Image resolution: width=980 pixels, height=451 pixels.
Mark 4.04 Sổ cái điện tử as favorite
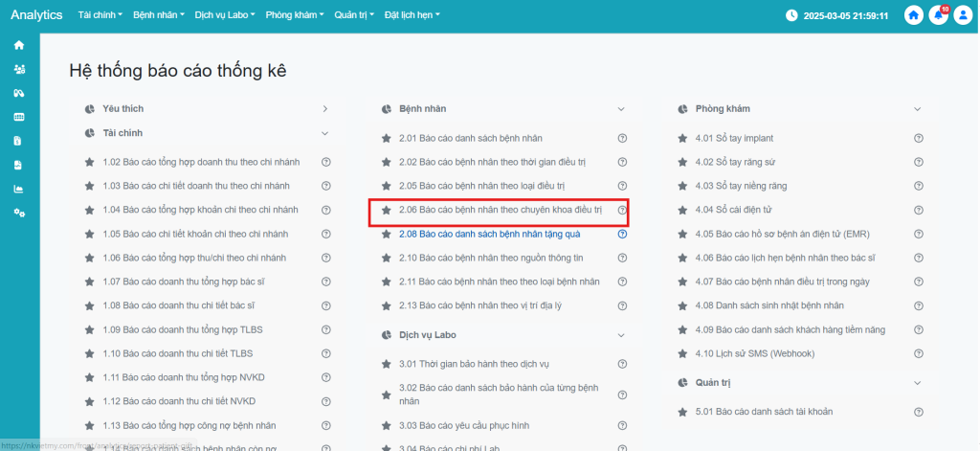click(x=683, y=210)
